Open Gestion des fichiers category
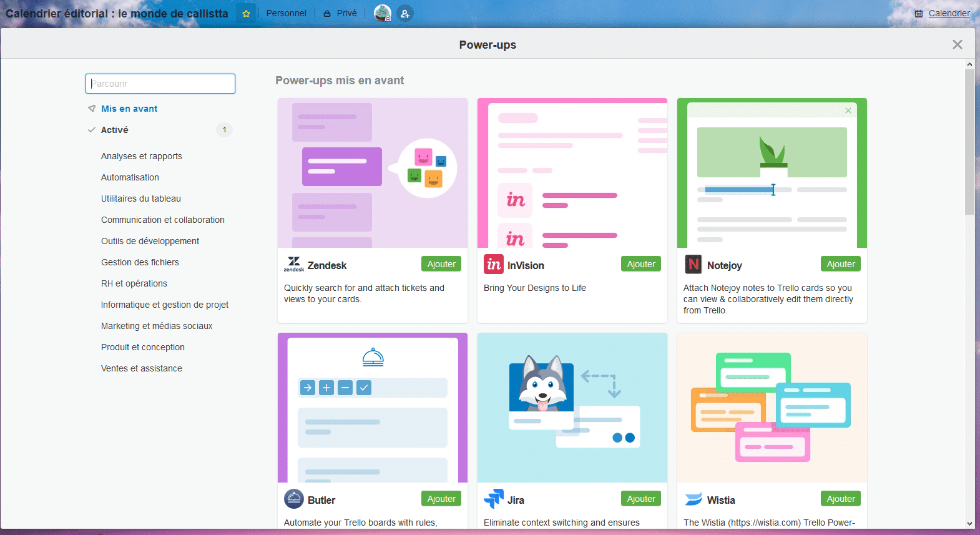 [x=140, y=262]
